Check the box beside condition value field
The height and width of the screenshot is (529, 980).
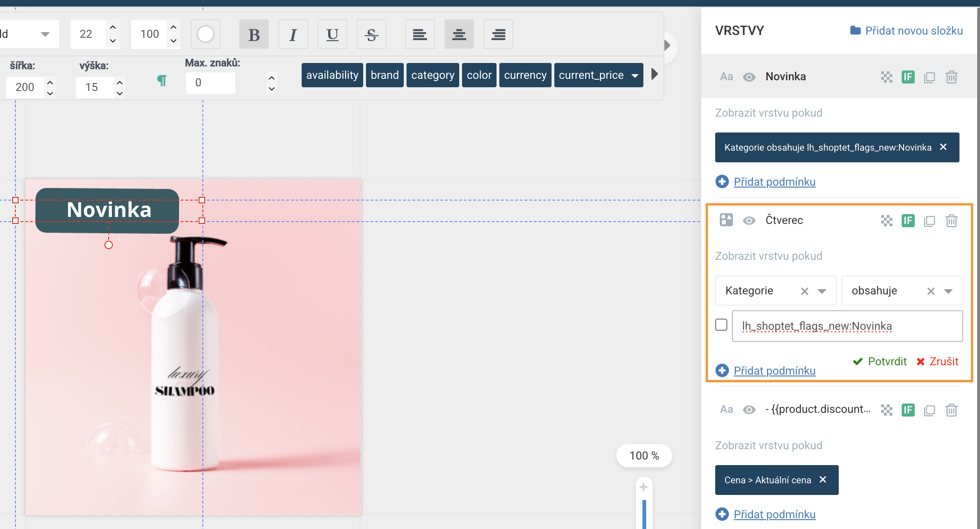click(x=721, y=325)
